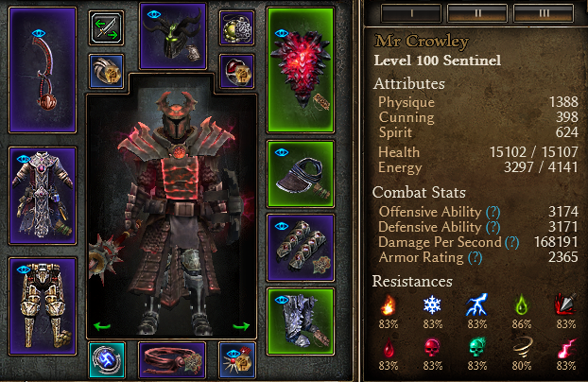The width and height of the screenshot is (588, 382).
Task: Select the horned helmet equipment slot
Action: (x=172, y=36)
